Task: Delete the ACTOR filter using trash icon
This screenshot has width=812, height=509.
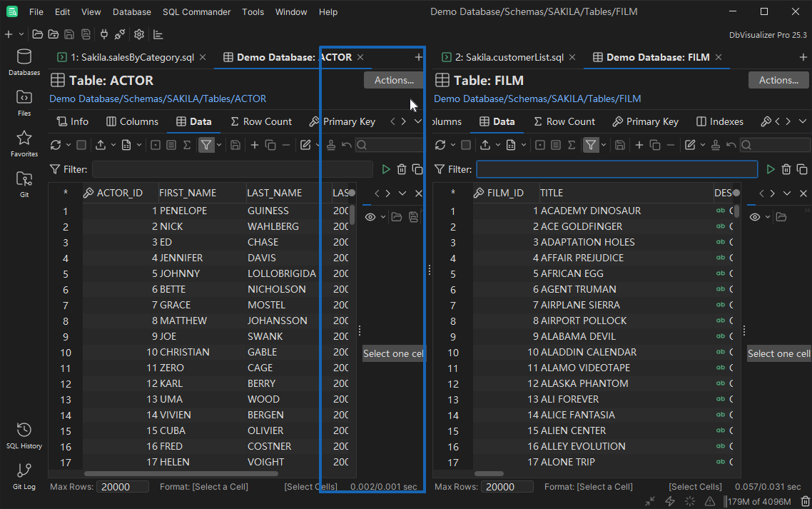Action: [402, 169]
